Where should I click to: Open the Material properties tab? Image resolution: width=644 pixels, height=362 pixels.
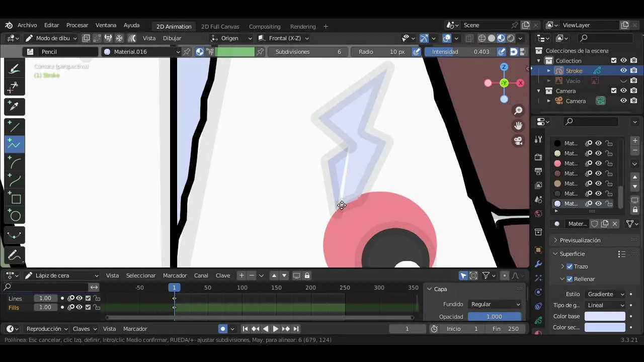click(x=538, y=333)
